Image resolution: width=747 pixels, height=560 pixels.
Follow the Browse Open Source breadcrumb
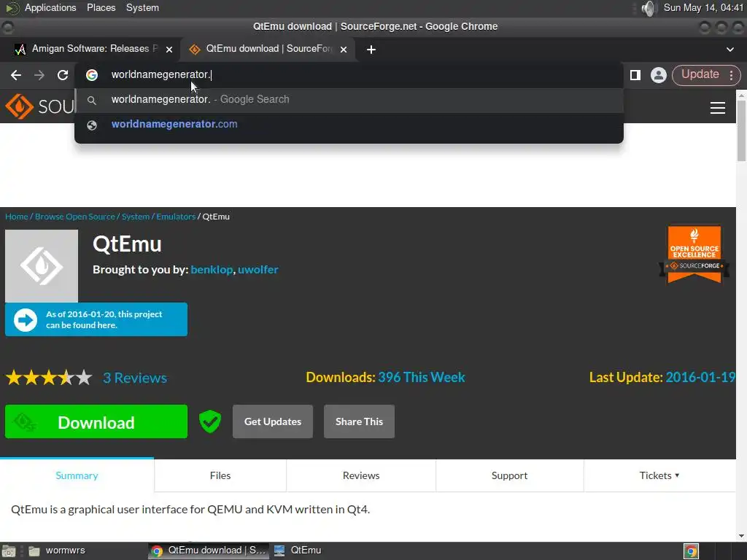coord(75,217)
